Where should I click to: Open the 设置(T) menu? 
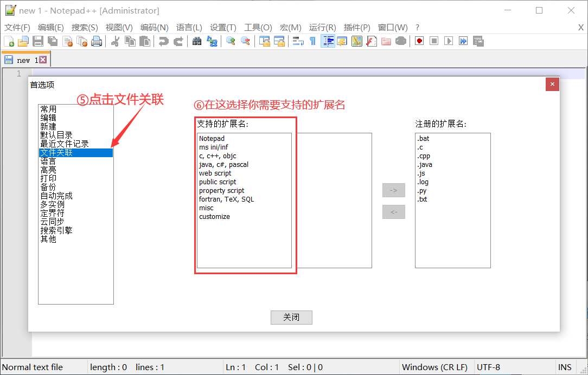[x=223, y=27]
